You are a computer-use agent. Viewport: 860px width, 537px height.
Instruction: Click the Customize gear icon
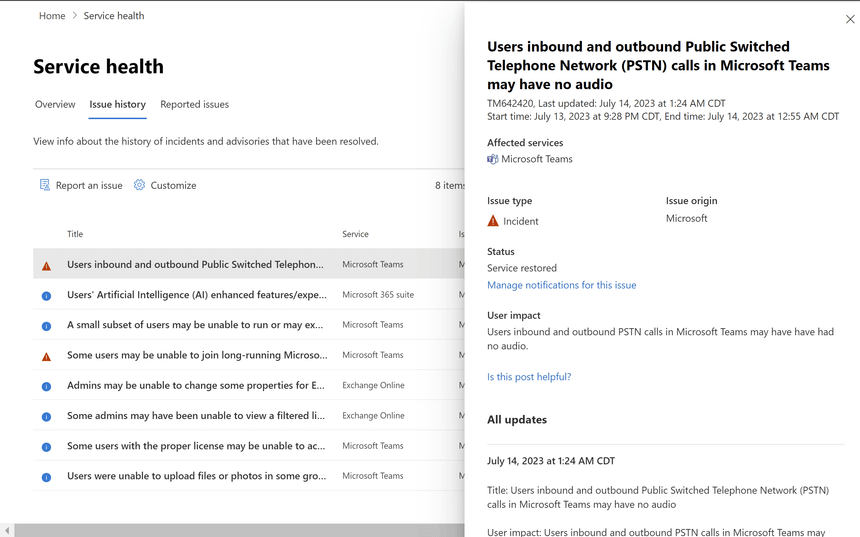pos(139,185)
